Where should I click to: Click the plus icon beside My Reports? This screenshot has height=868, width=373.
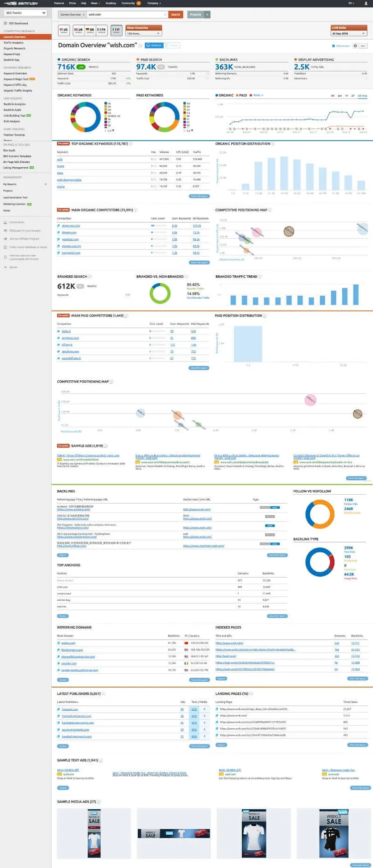[x=46, y=184]
